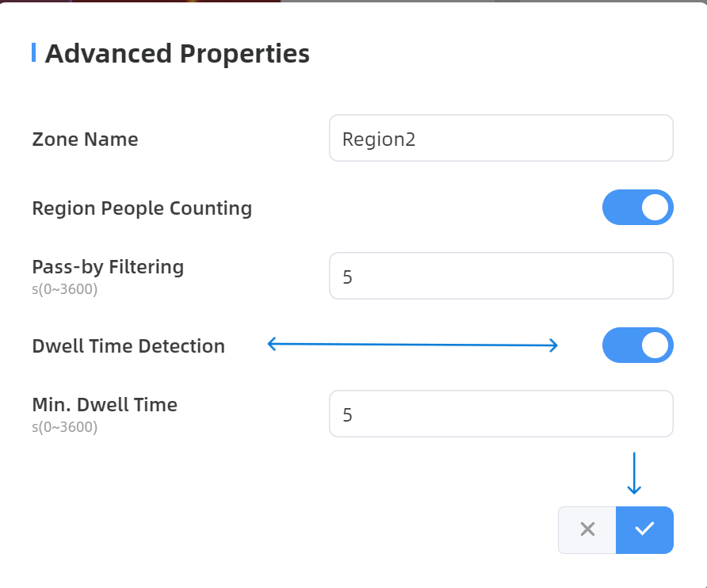This screenshot has width=707, height=588.
Task: Click the Dwell Time Detection label
Action: (x=128, y=346)
